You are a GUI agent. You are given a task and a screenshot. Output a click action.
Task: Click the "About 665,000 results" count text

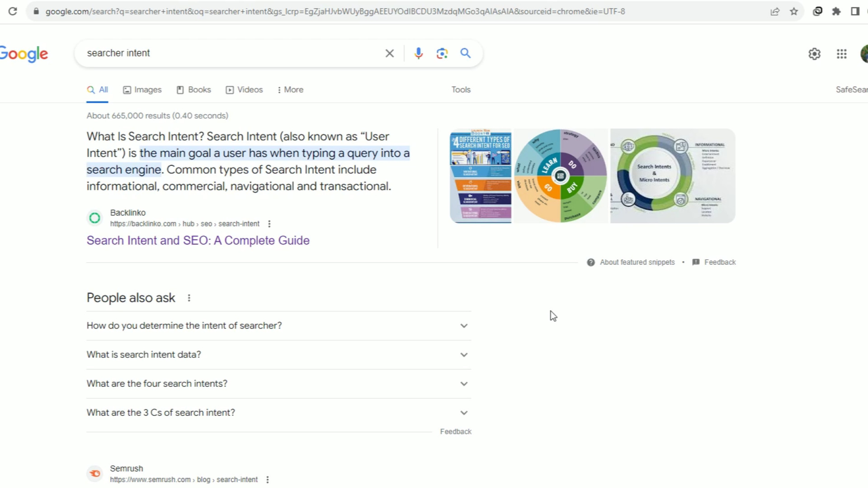click(157, 116)
